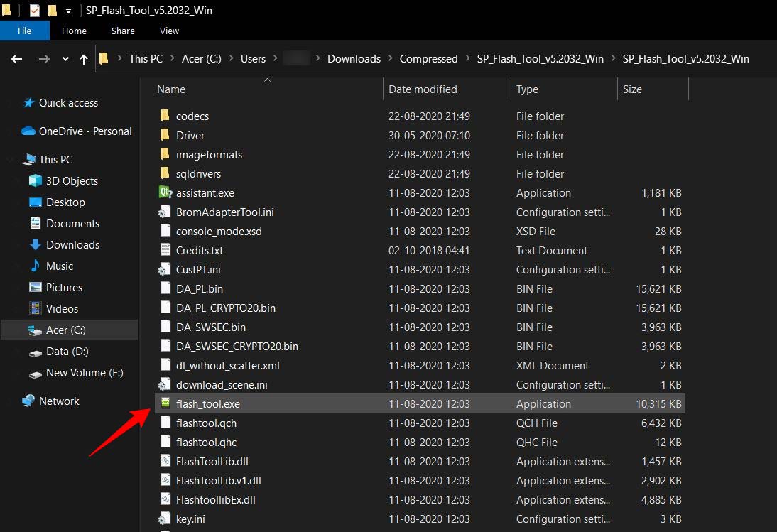The image size is (777, 532).
Task: Go back with the back arrow
Action: (17, 59)
